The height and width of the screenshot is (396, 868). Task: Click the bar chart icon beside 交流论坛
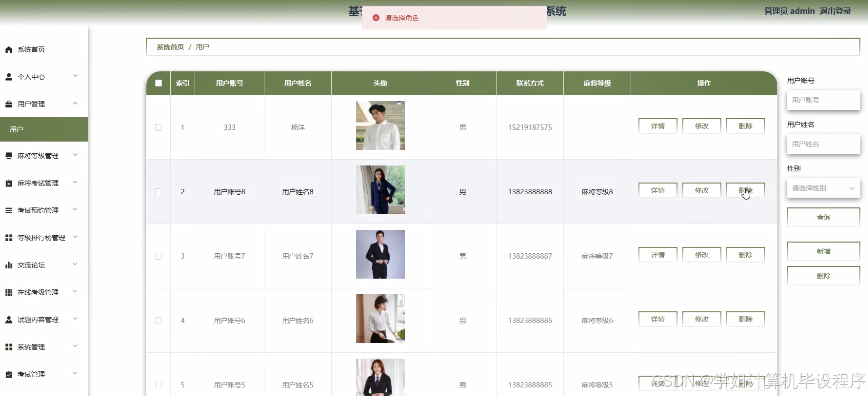(9, 265)
